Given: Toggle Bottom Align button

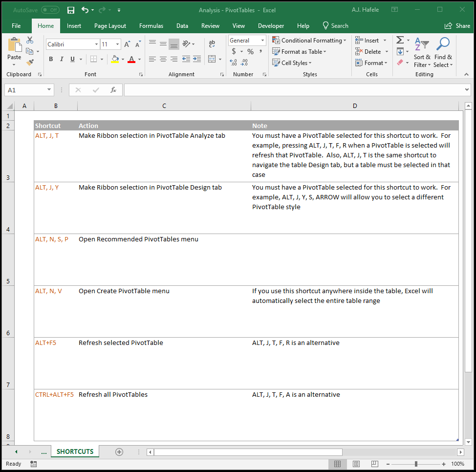Looking at the screenshot, I should pos(174,44).
